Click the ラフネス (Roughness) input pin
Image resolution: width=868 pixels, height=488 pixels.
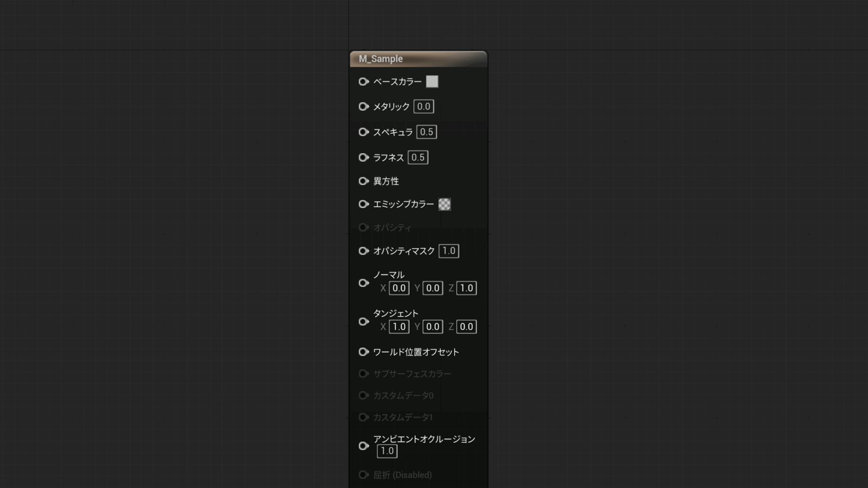tap(363, 157)
